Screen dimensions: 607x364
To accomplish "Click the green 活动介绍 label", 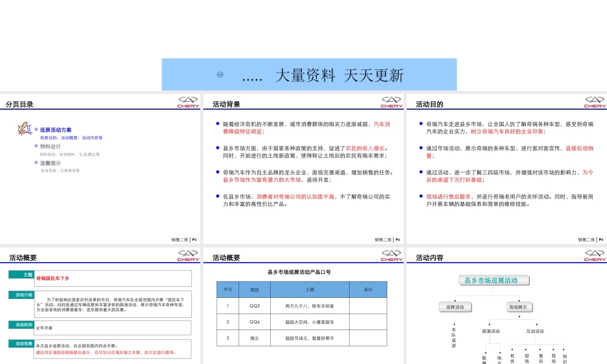I will click(21, 295).
